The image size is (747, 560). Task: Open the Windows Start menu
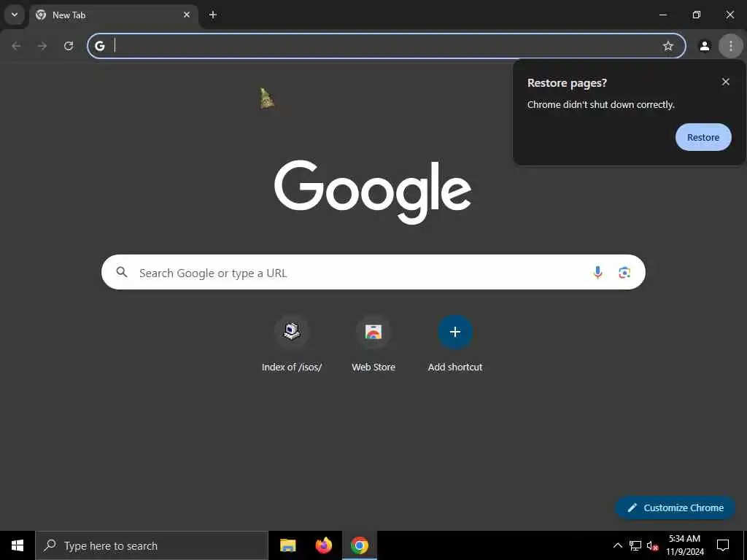(18, 545)
